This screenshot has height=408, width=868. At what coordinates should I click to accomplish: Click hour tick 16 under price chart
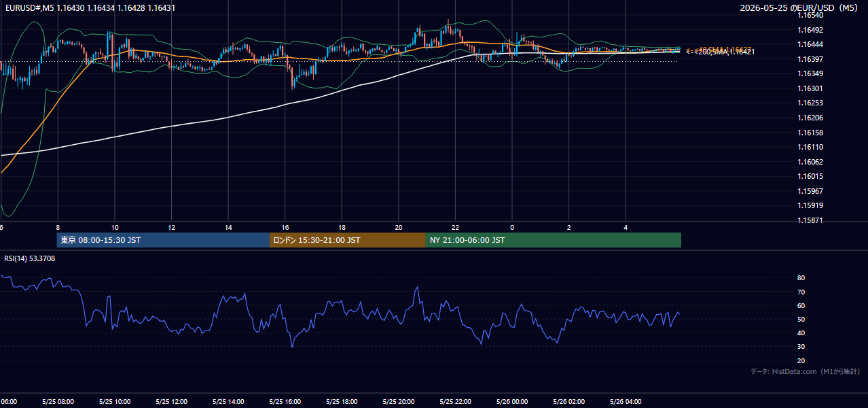click(x=285, y=227)
